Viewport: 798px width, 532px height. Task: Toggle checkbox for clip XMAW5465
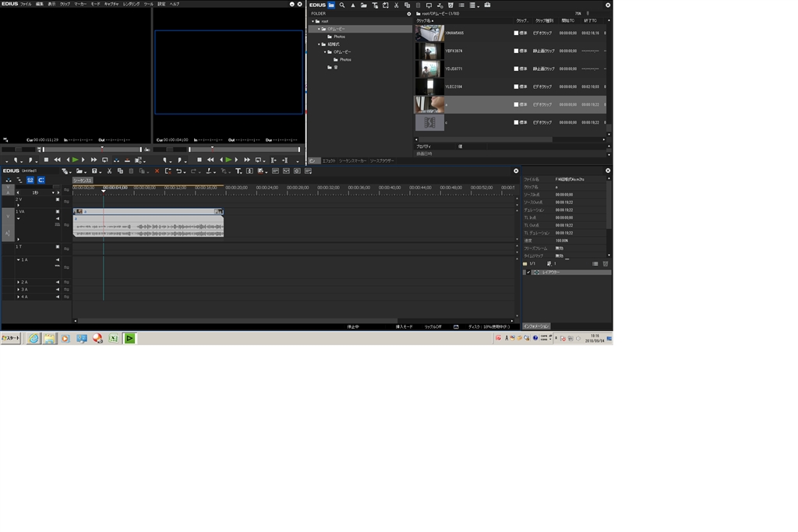(x=516, y=33)
